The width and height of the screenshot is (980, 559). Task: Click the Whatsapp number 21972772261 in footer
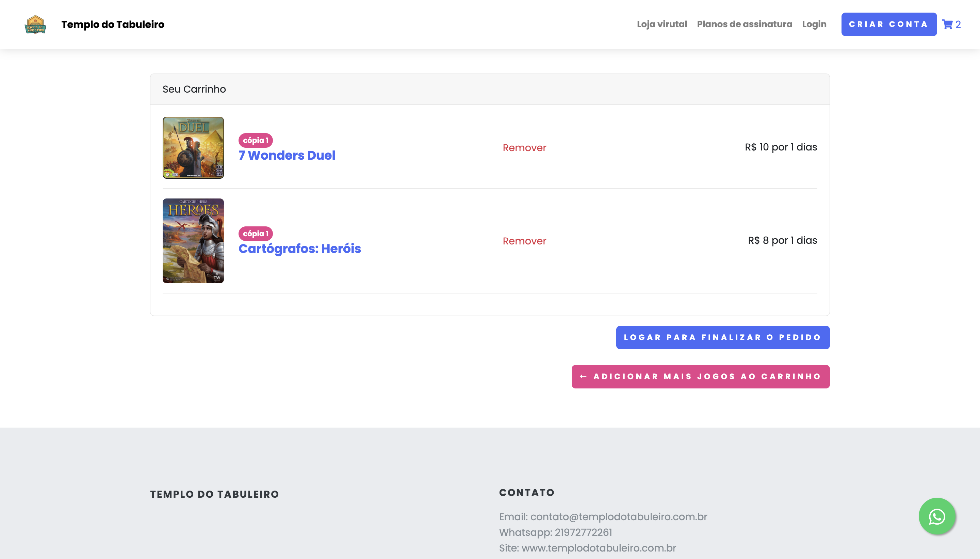[x=583, y=532]
